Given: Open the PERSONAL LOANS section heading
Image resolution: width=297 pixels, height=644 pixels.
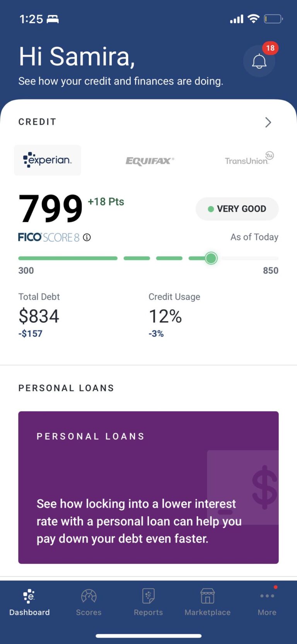Looking at the screenshot, I should pos(66,388).
